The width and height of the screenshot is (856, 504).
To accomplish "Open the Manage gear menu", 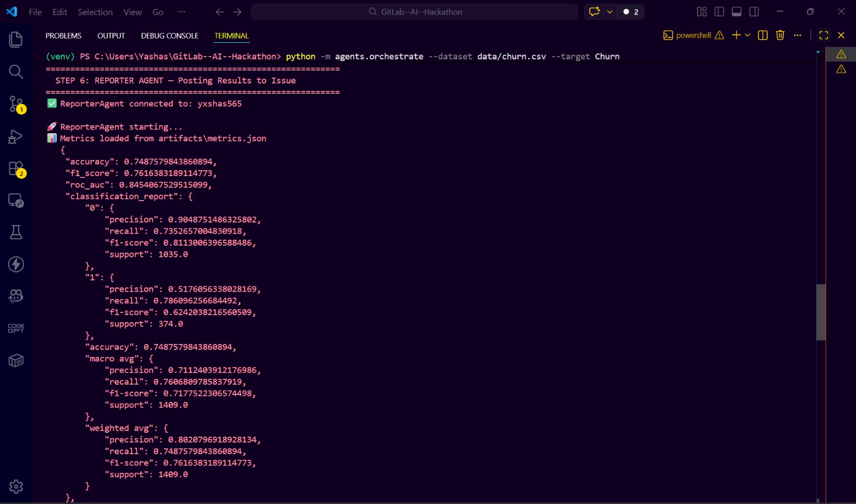I will 16,486.
